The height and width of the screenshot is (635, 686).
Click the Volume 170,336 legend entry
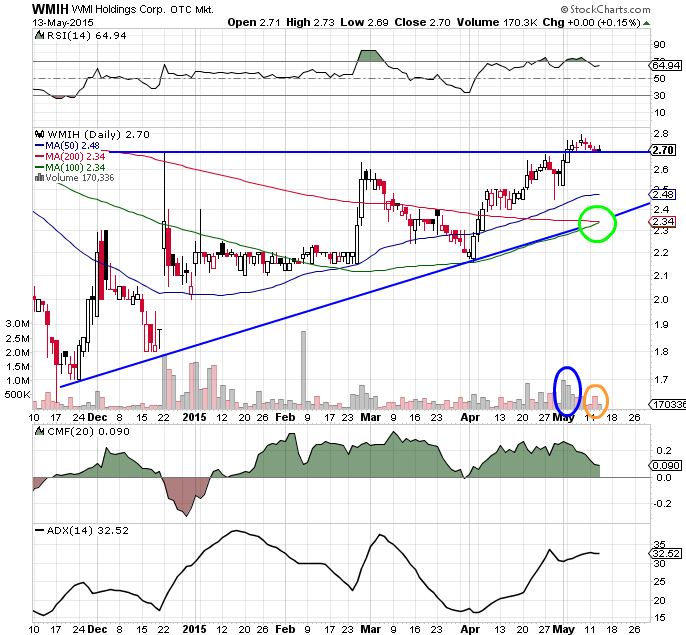point(80,178)
